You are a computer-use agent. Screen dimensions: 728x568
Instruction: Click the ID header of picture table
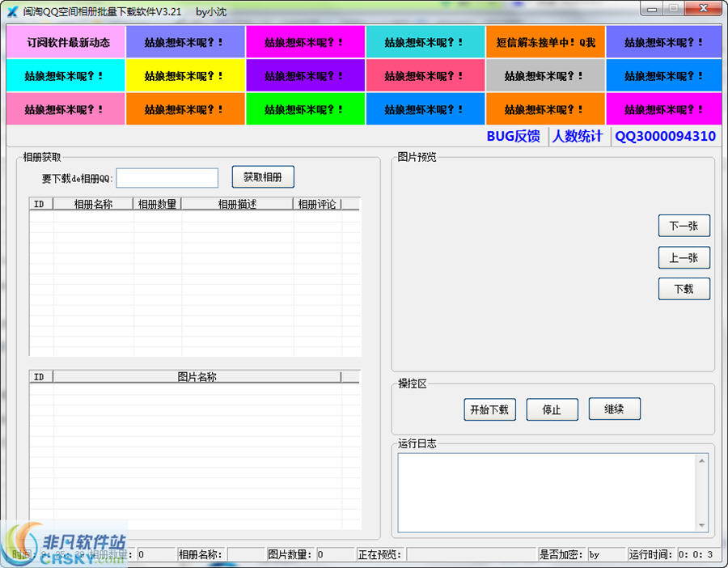coord(41,377)
